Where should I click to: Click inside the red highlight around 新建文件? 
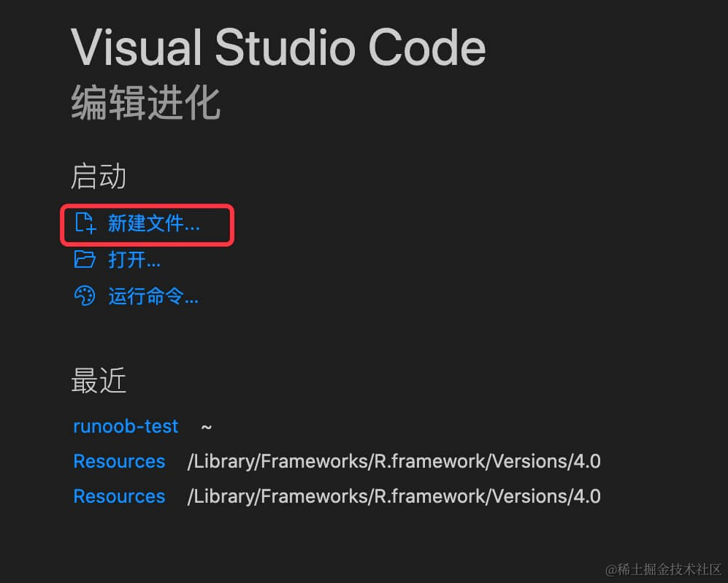(x=146, y=225)
